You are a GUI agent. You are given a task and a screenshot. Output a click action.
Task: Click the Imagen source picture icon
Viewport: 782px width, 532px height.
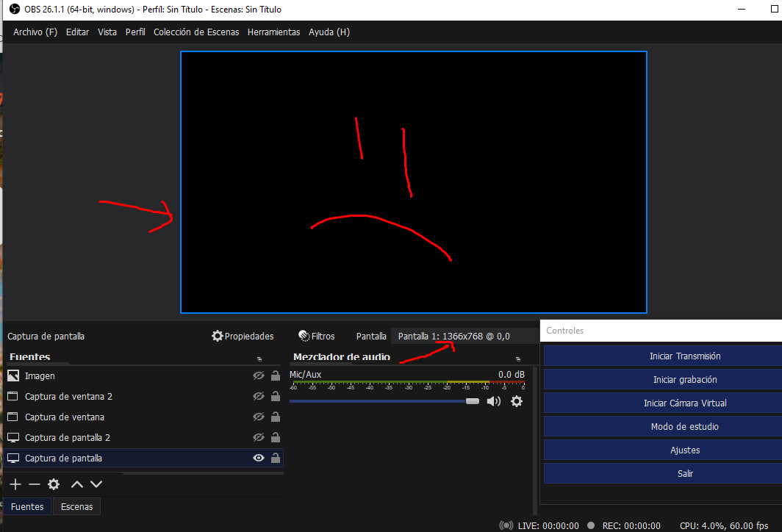tap(13, 376)
